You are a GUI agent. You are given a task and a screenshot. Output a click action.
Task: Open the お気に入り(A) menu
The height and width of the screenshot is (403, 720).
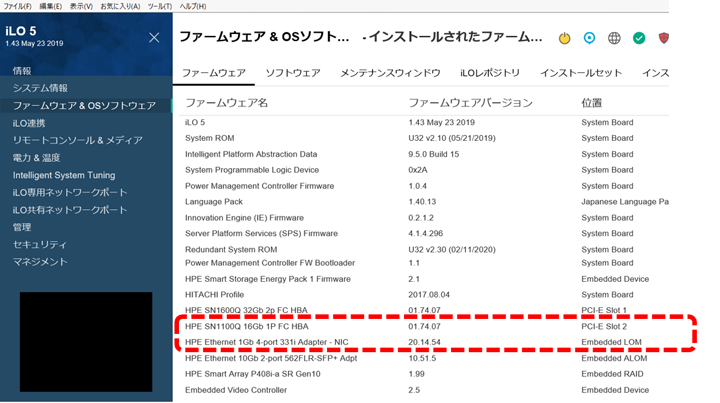click(120, 6)
